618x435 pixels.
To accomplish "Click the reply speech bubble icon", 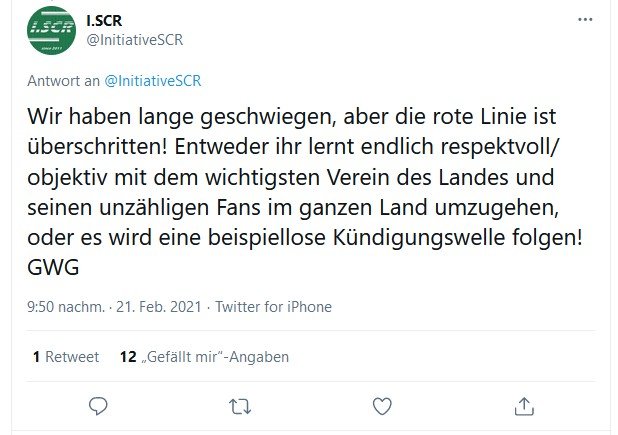I will tap(98, 406).
